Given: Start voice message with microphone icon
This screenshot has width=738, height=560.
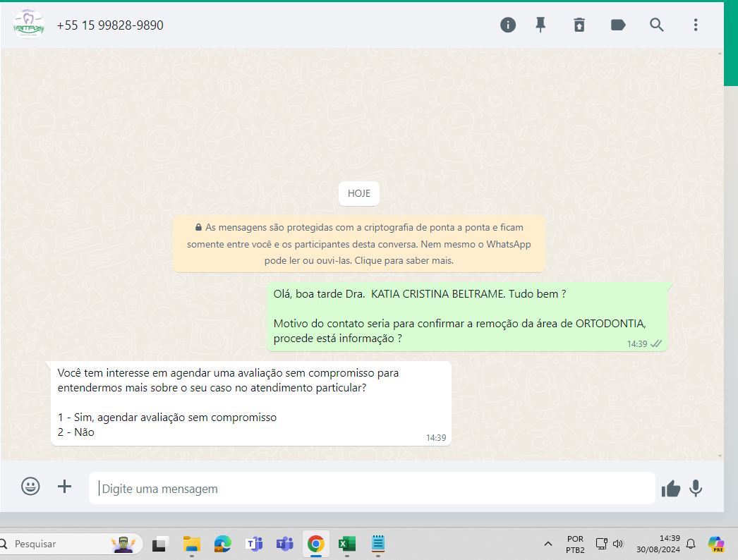Looking at the screenshot, I should 696,489.
